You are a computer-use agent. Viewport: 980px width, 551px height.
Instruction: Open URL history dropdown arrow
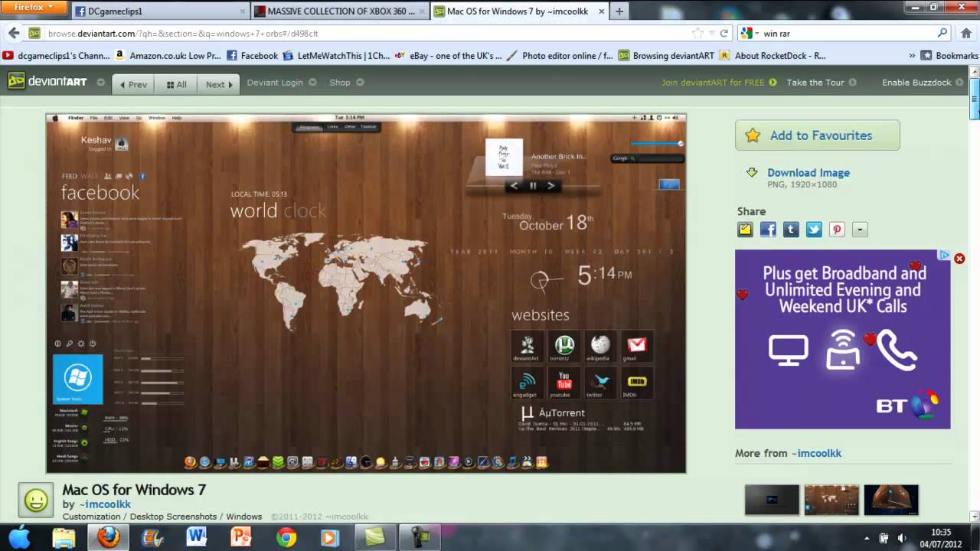pos(711,33)
